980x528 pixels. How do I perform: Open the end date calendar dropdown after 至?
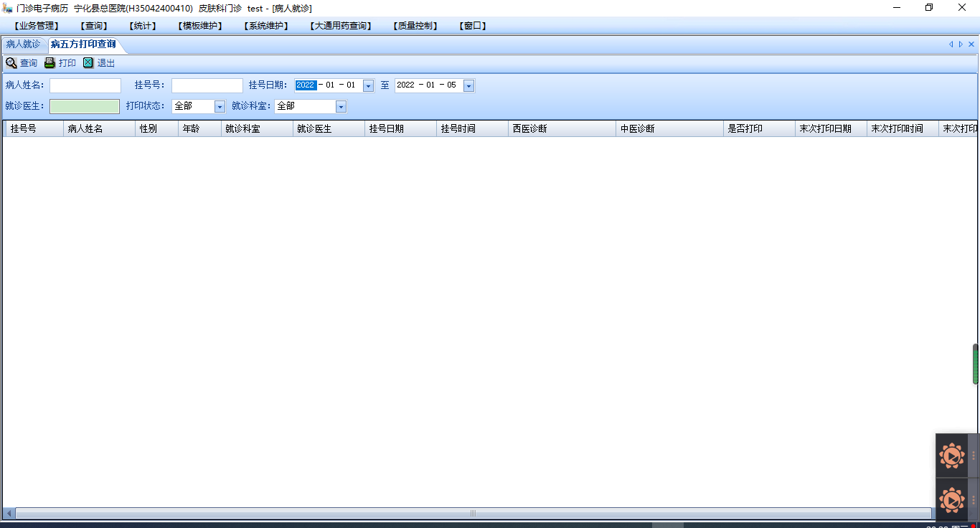coord(468,85)
